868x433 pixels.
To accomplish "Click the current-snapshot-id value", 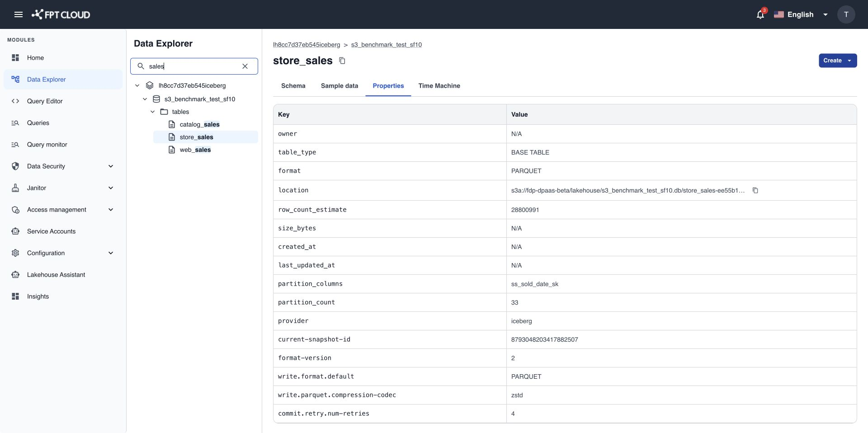I will point(545,339).
